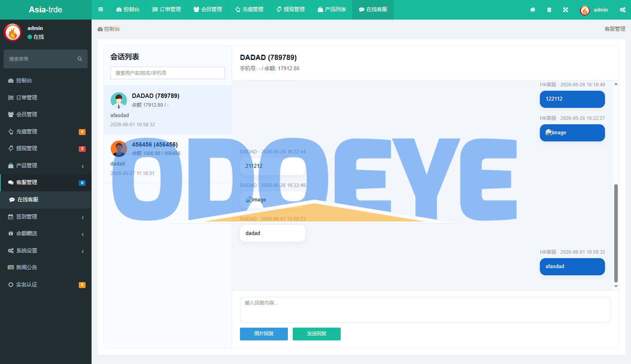
Task: Click DADAD conversation avatar
Action: pos(119,101)
